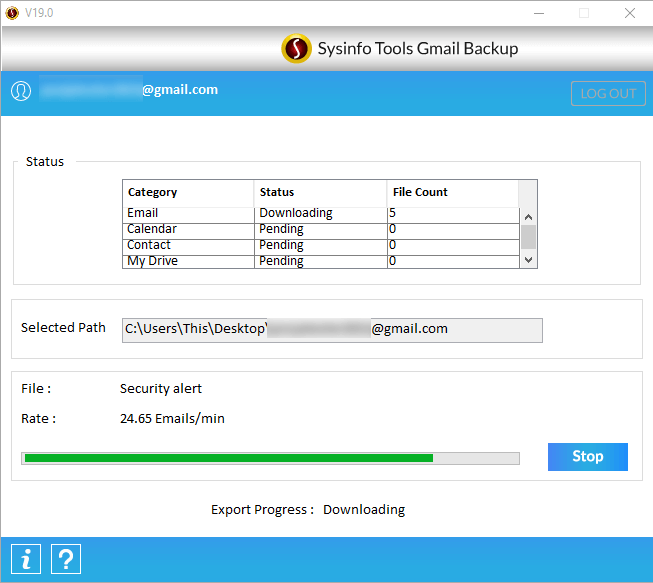This screenshot has height=583, width=653.
Task: Click the info icon in bottom bar
Action: [x=26, y=559]
